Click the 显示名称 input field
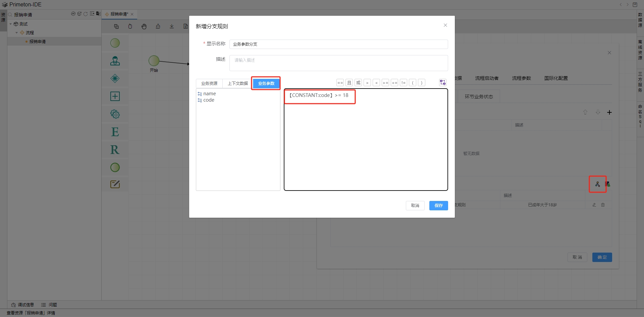 click(338, 44)
